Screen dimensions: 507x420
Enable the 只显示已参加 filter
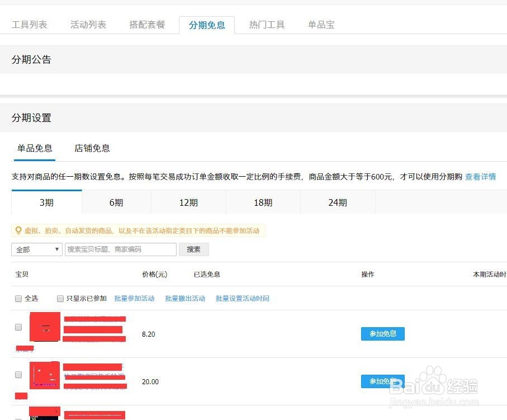[x=60, y=299]
